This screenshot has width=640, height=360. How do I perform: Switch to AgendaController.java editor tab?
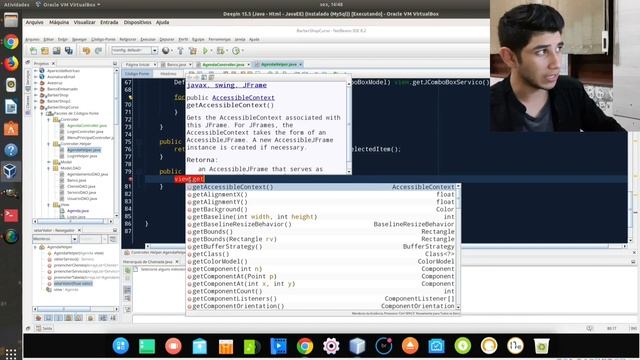pyautogui.click(x=223, y=64)
